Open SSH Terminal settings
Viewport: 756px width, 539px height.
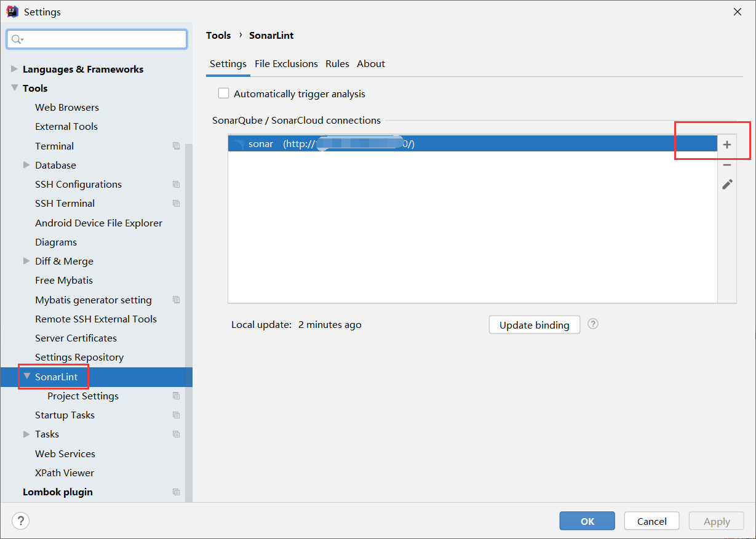(x=65, y=203)
